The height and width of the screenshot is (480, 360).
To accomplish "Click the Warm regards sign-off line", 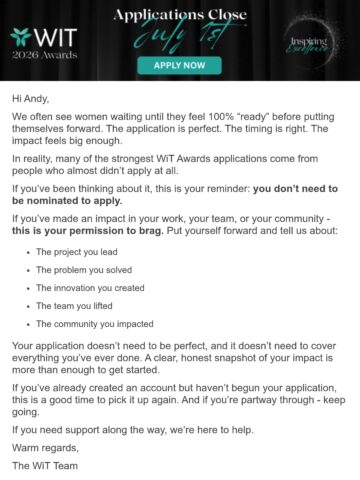I will [x=45, y=448].
